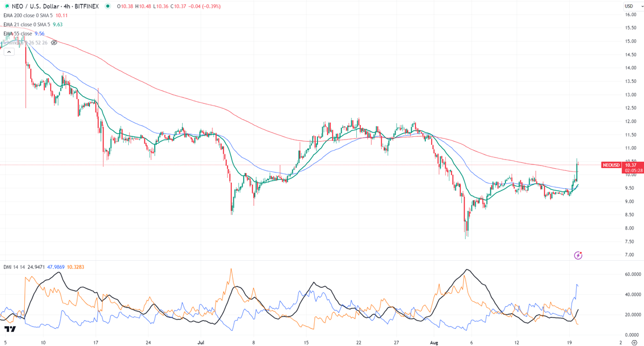
Task: Click the 12.00 level on price scale
Action: point(631,121)
